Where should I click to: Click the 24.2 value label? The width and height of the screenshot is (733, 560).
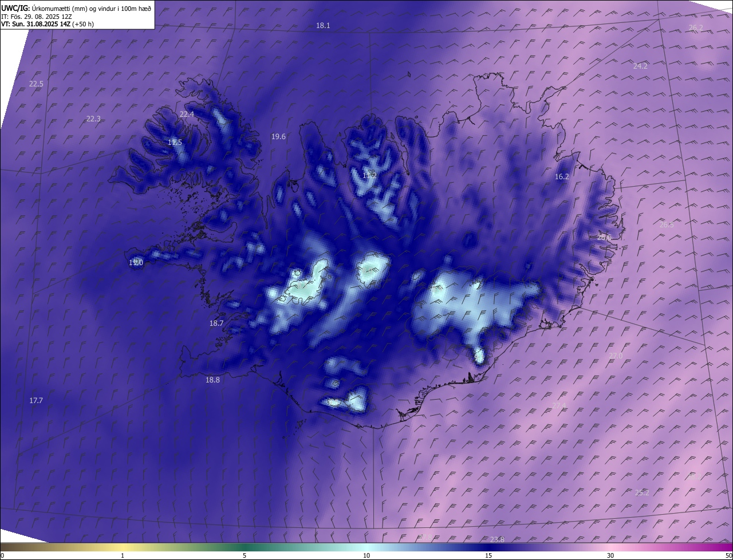[x=640, y=66]
